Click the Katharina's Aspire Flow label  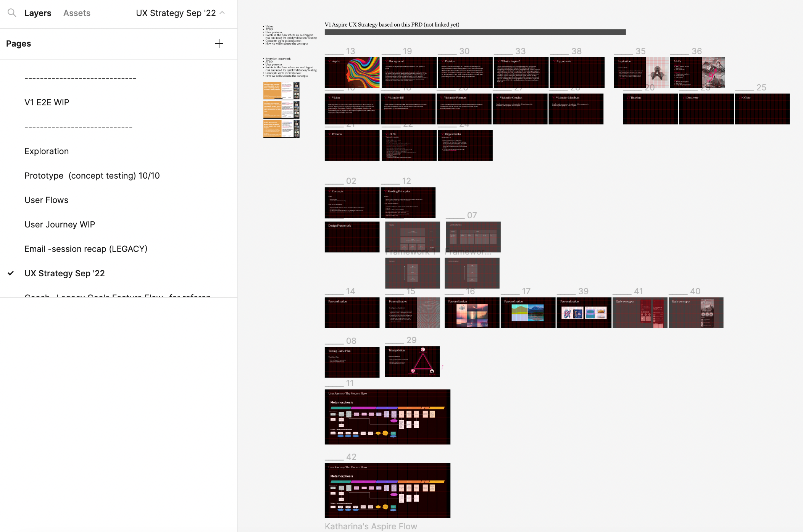371,526
